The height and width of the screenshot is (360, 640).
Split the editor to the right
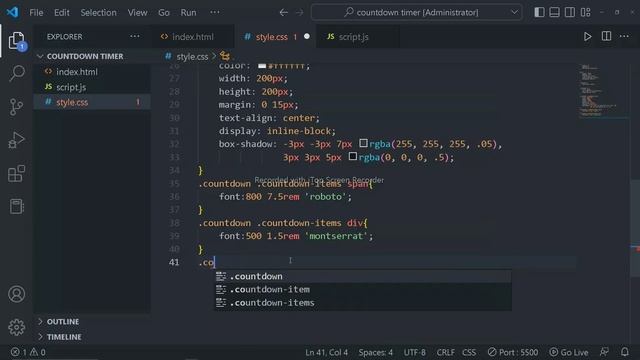click(x=607, y=36)
